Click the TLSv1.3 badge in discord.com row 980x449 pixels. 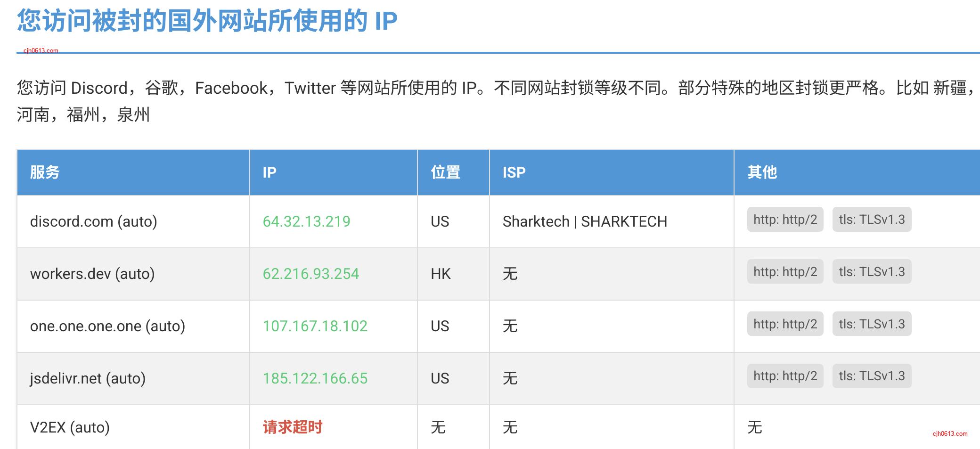872,220
